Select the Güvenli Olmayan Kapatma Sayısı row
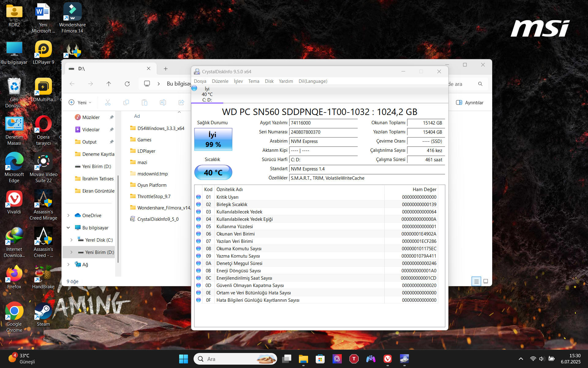Viewport: 588px width, 368px height. tap(317, 285)
